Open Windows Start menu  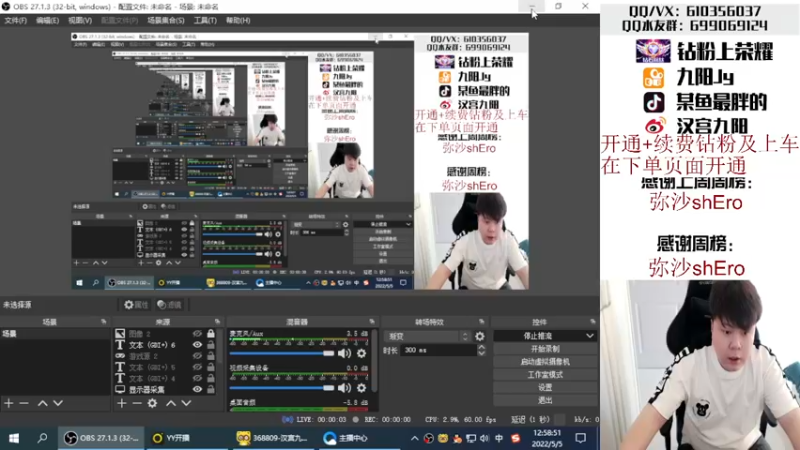pyautogui.click(x=14, y=438)
